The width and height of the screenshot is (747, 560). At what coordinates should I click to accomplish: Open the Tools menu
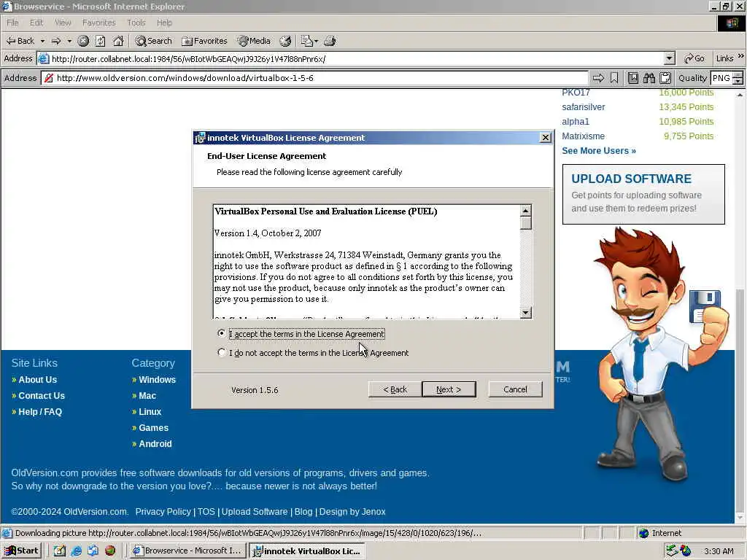pyautogui.click(x=136, y=23)
